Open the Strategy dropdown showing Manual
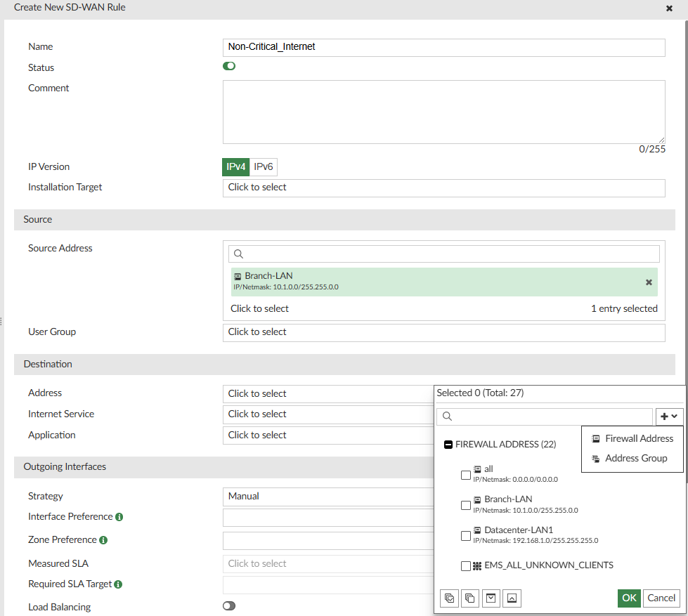This screenshot has height=616, width=688. tap(328, 497)
